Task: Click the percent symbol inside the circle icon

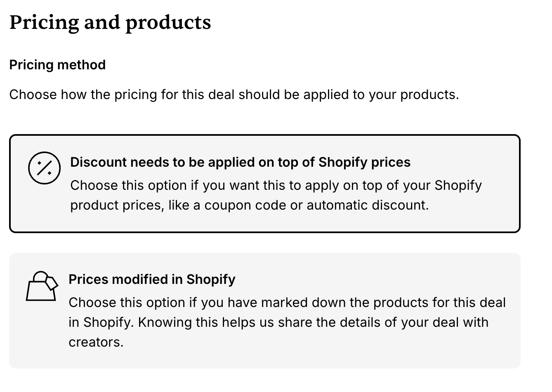Action: pyautogui.click(x=44, y=168)
